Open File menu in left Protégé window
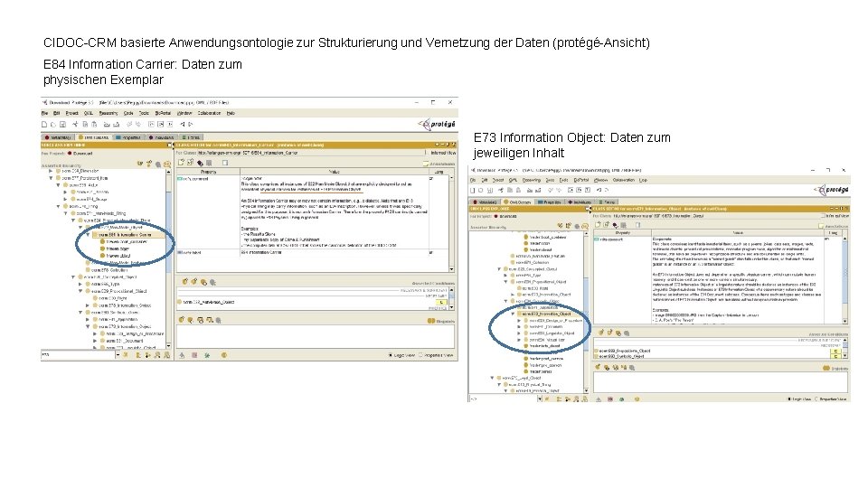 pyautogui.click(x=45, y=113)
